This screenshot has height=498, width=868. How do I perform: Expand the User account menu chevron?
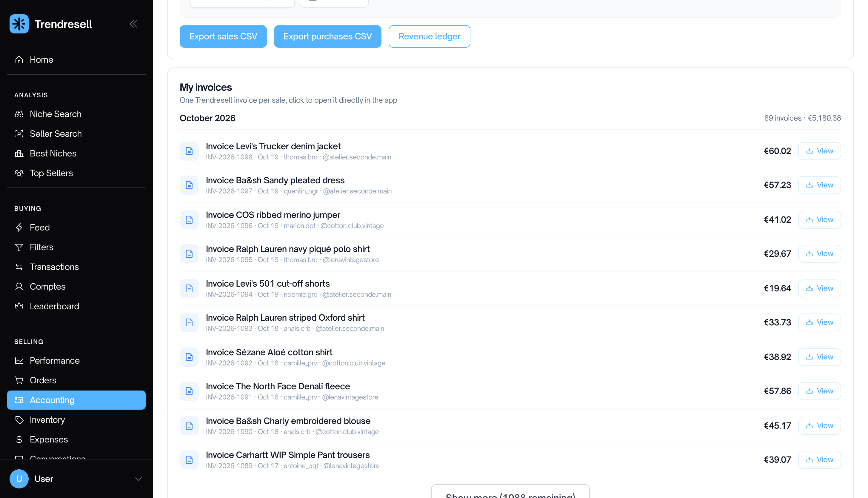click(x=138, y=479)
